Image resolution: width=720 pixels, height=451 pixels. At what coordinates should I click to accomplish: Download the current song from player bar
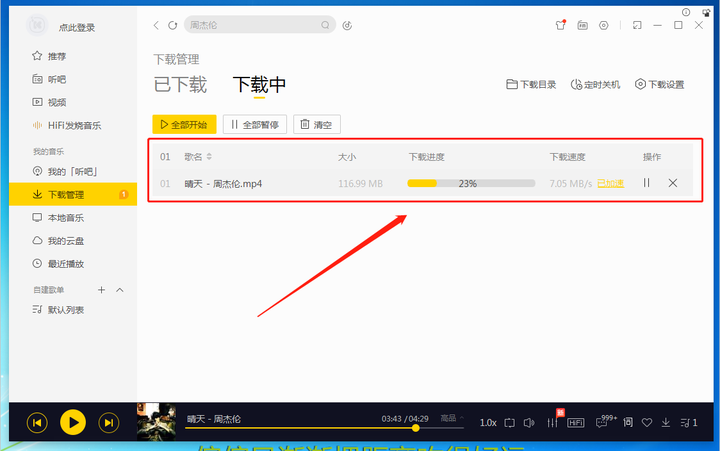[x=666, y=423]
